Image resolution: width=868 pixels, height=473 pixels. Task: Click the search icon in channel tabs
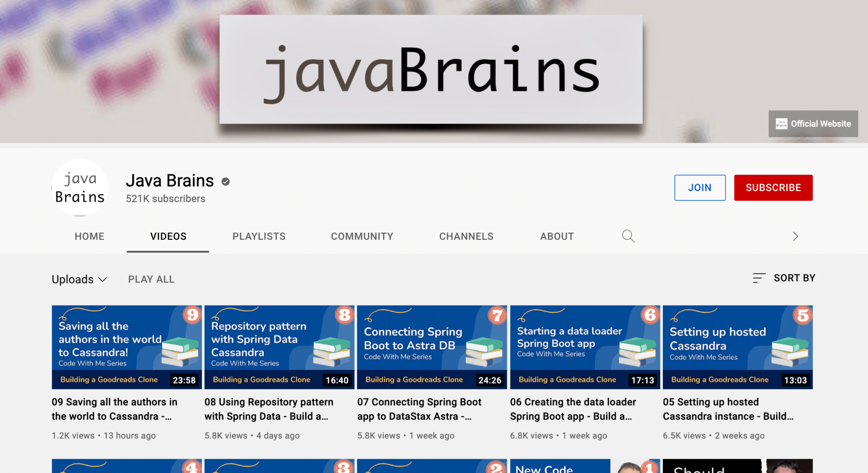click(628, 236)
